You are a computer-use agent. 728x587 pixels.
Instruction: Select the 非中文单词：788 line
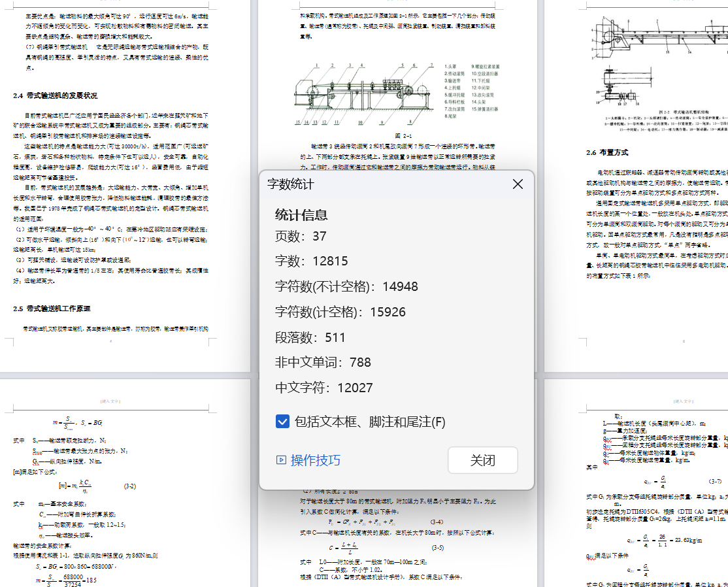coord(323,362)
